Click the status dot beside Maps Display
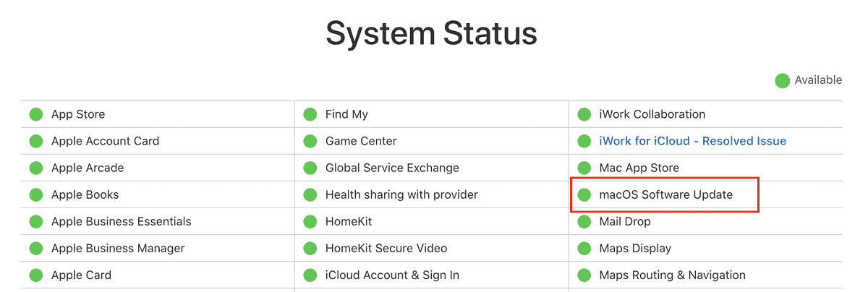This screenshot has width=868, height=292. (584, 248)
